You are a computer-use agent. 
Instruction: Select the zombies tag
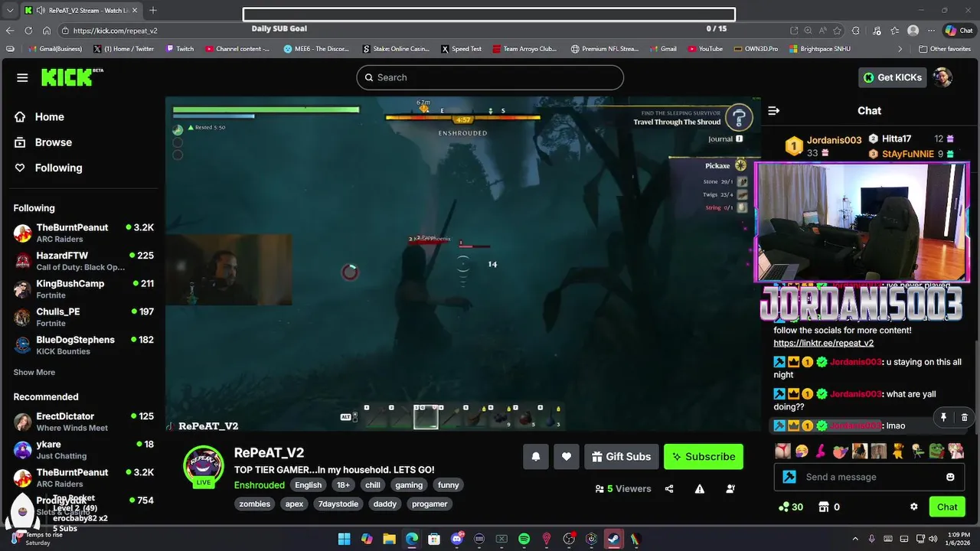(x=255, y=504)
